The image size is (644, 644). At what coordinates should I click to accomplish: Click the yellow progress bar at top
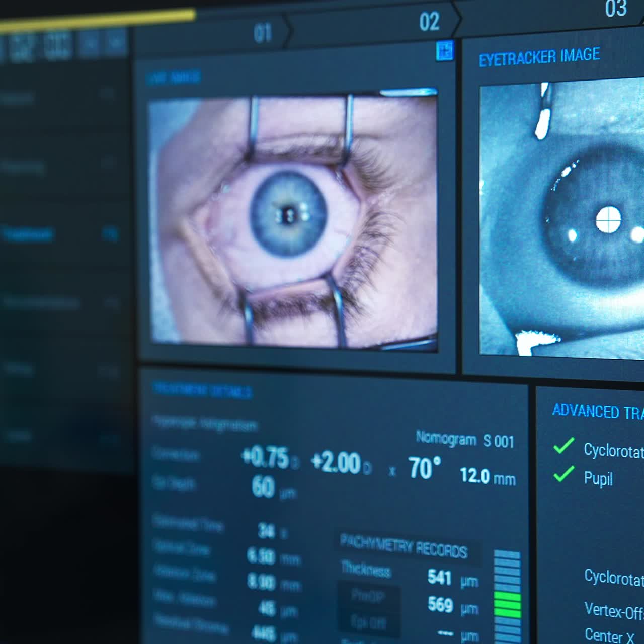[x=98, y=21]
